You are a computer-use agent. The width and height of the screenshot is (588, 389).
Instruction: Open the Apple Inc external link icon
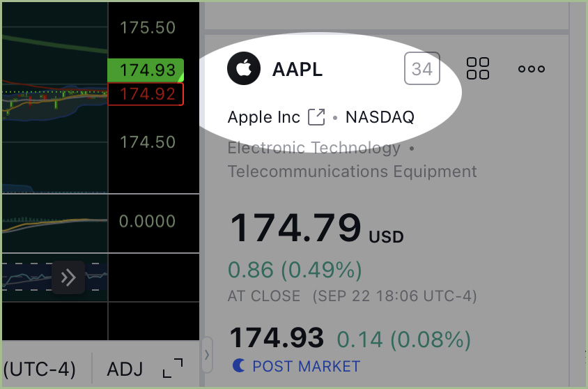coord(316,117)
